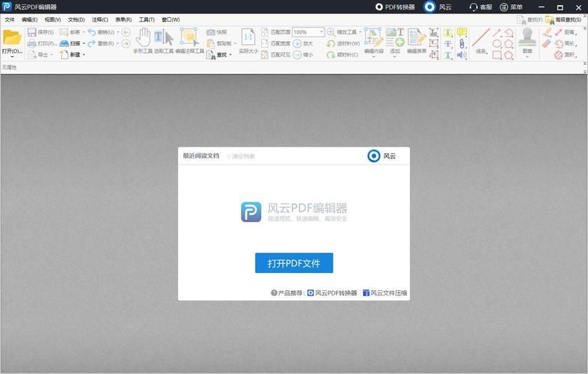Image resolution: width=588 pixels, height=374 pixels.
Task: Open the Window (窗口) menu
Action: 171,19
